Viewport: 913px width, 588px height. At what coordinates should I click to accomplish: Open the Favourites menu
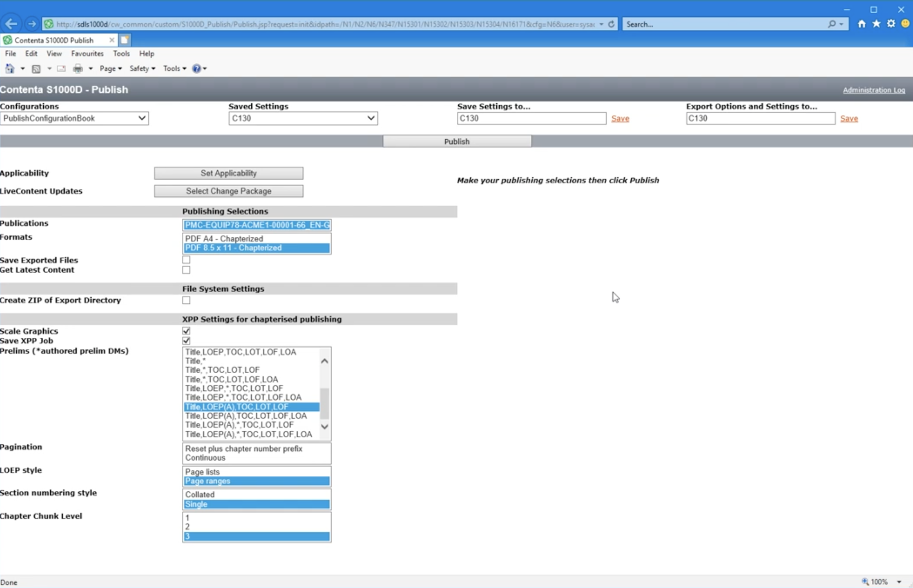87,53
